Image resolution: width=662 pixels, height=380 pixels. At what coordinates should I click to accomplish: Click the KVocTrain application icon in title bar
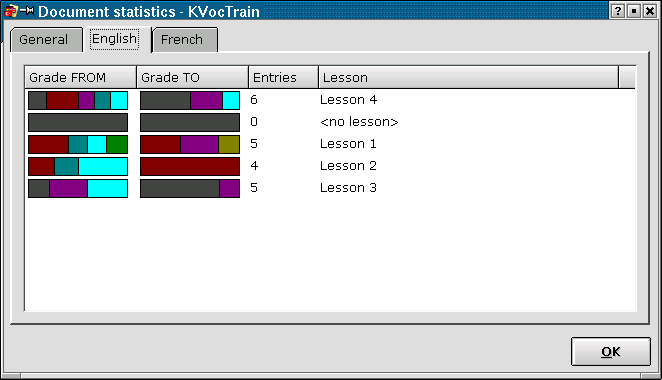point(11,11)
